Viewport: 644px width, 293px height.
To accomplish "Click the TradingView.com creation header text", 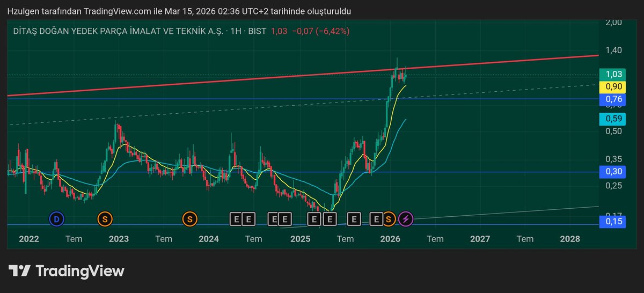I will tap(180, 11).
